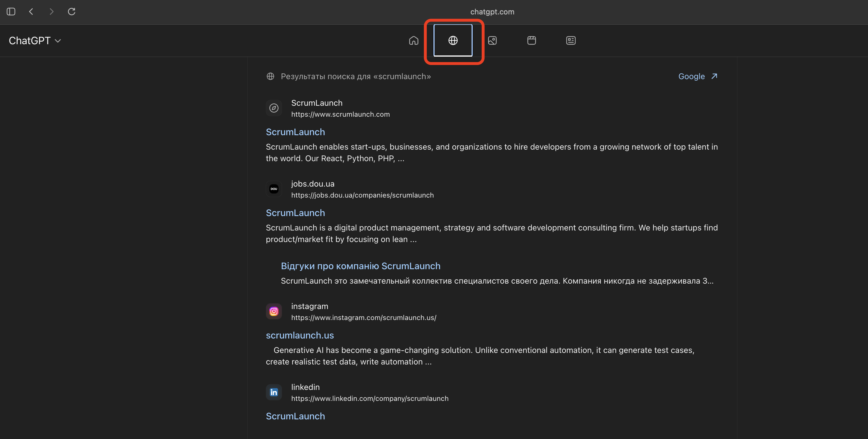This screenshot has width=868, height=439.
Task: Click the scrumlaunch.com compass favicon
Action: point(274,108)
